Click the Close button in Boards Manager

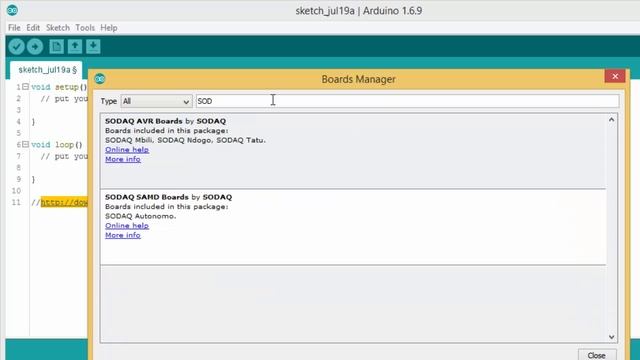click(x=597, y=355)
